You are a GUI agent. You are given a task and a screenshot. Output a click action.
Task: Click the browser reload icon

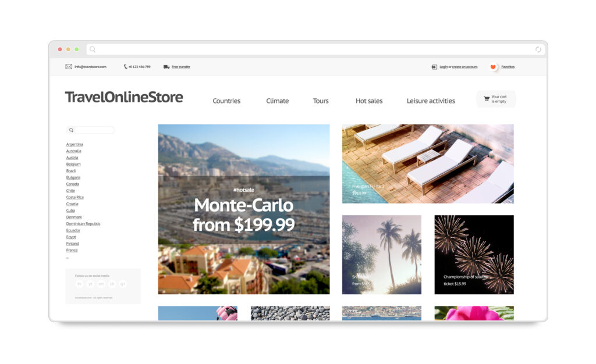(x=538, y=49)
